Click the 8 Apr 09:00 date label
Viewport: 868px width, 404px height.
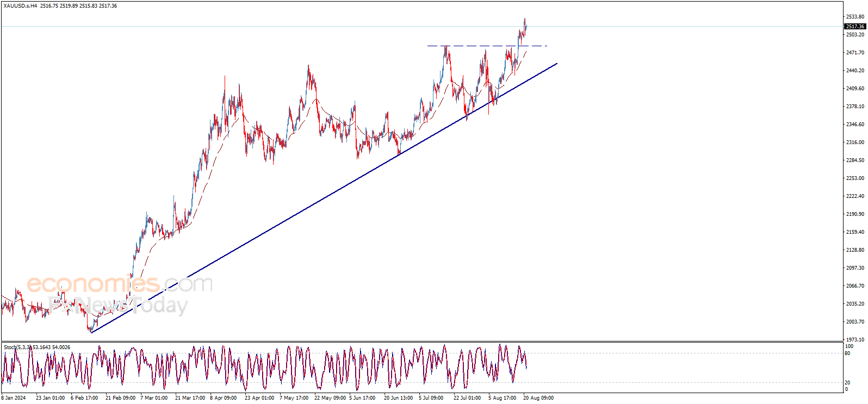pyautogui.click(x=223, y=398)
